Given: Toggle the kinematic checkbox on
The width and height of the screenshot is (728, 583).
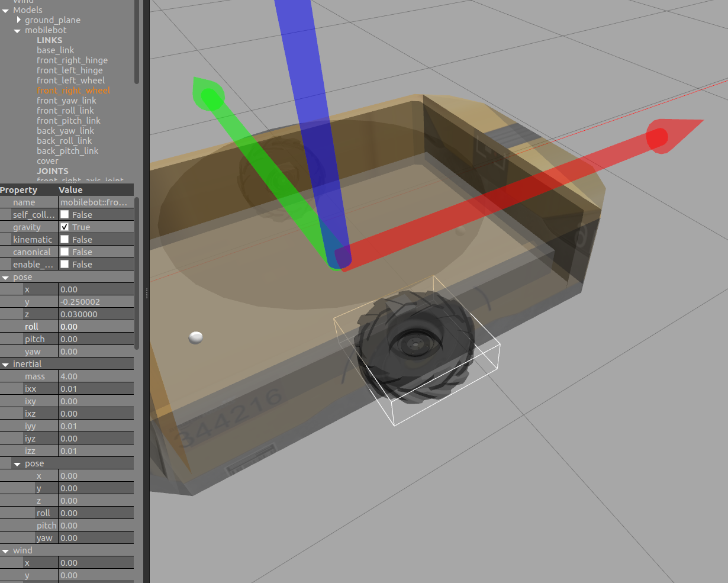Looking at the screenshot, I should (x=65, y=239).
